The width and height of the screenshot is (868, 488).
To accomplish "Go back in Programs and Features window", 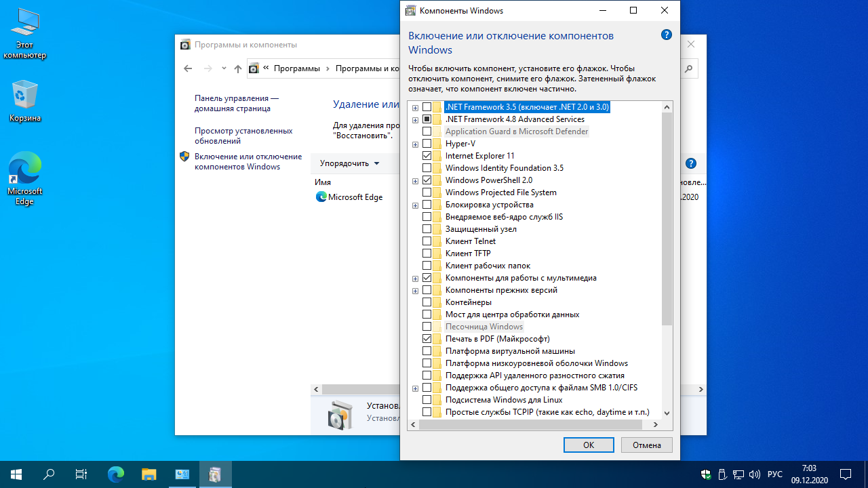I will 189,68.
